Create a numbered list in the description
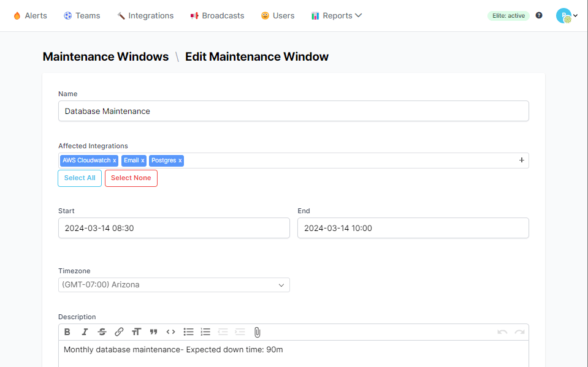Image resolution: width=588 pixels, height=367 pixels. click(205, 331)
